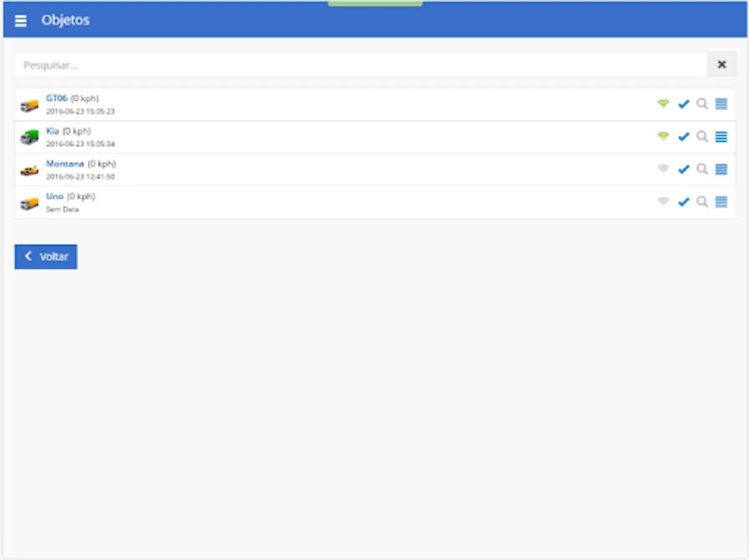Screen dimensions: 749x560
Task: Open the Uno details list icon
Action: [721, 202]
